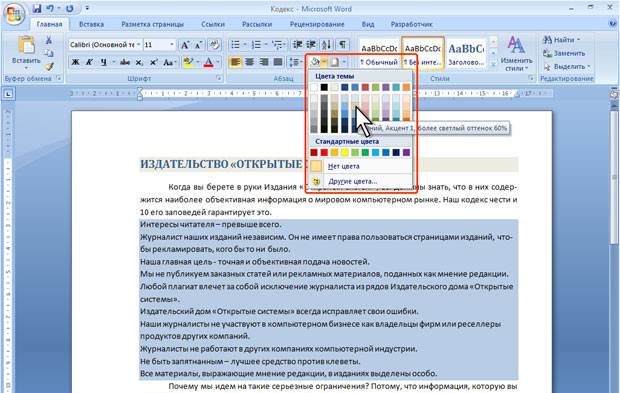This screenshot has width=620, height=393.
Task: Open the Выделить dropdown
Action: [x=567, y=66]
